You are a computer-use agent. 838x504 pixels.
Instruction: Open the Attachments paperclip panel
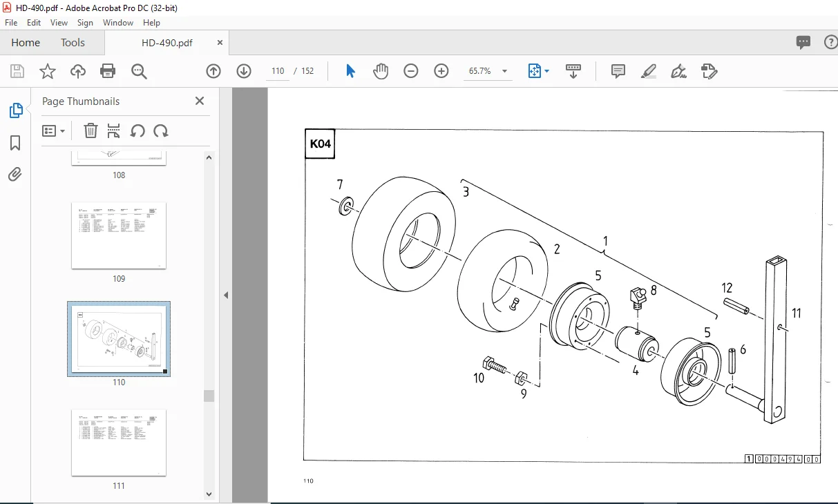pos(15,175)
